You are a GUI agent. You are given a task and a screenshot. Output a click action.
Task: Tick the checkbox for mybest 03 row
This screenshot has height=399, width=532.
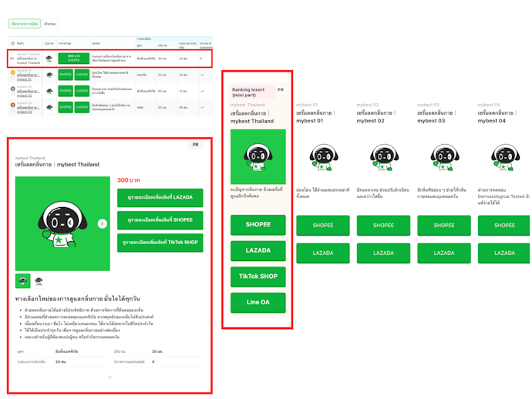tap(13, 110)
